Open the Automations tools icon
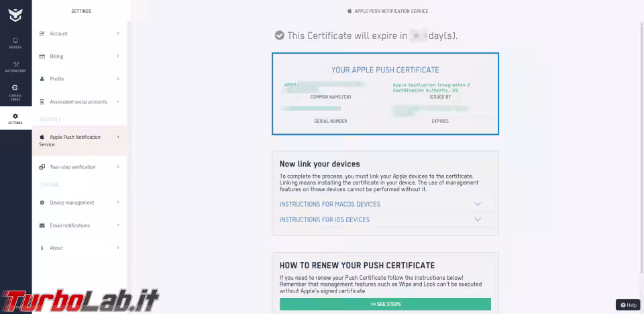 [x=16, y=64]
